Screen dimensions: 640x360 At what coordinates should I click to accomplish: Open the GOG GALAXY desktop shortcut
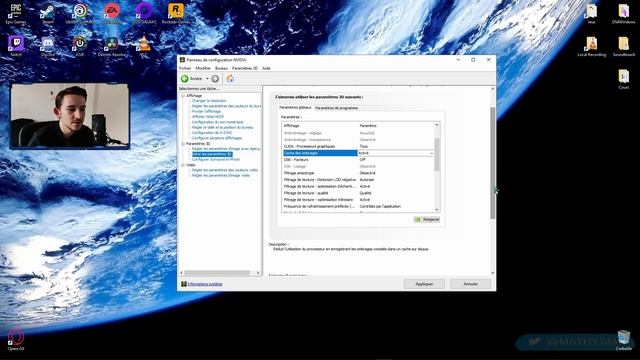144,13
